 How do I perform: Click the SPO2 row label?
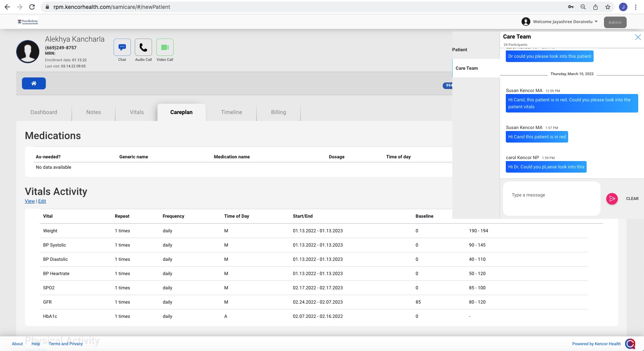pos(49,288)
